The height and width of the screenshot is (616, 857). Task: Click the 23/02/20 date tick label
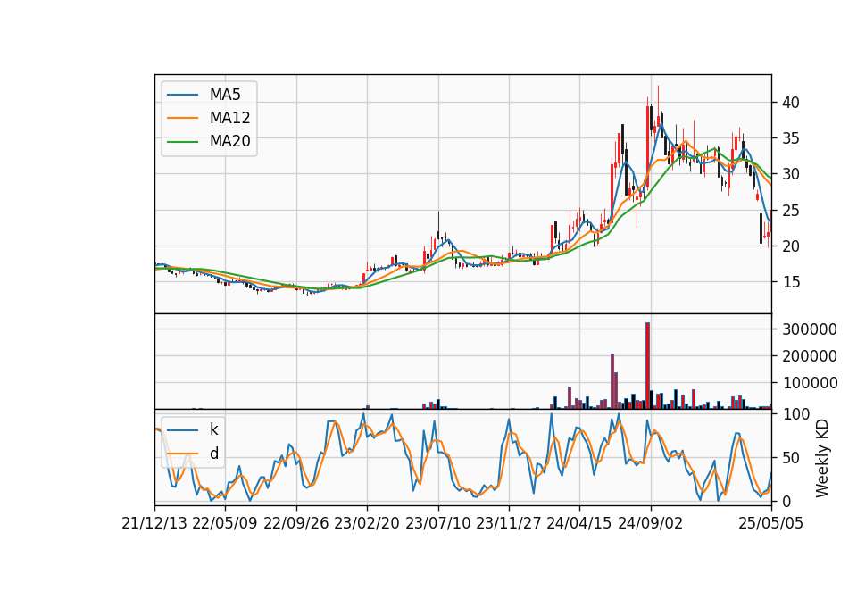point(367,524)
